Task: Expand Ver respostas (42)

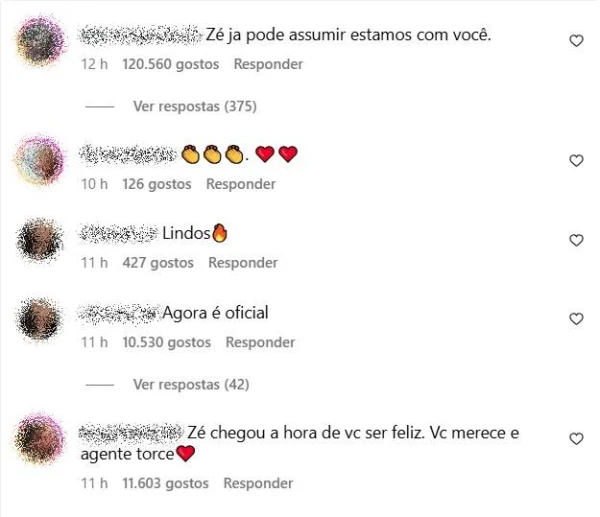Action: coord(191,384)
